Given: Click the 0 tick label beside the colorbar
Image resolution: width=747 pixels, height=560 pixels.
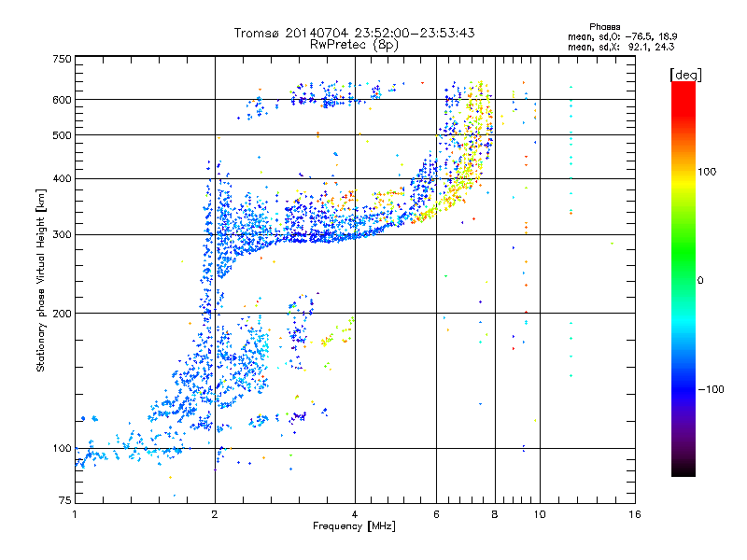Looking at the screenshot, I should [x=700, y=280].
